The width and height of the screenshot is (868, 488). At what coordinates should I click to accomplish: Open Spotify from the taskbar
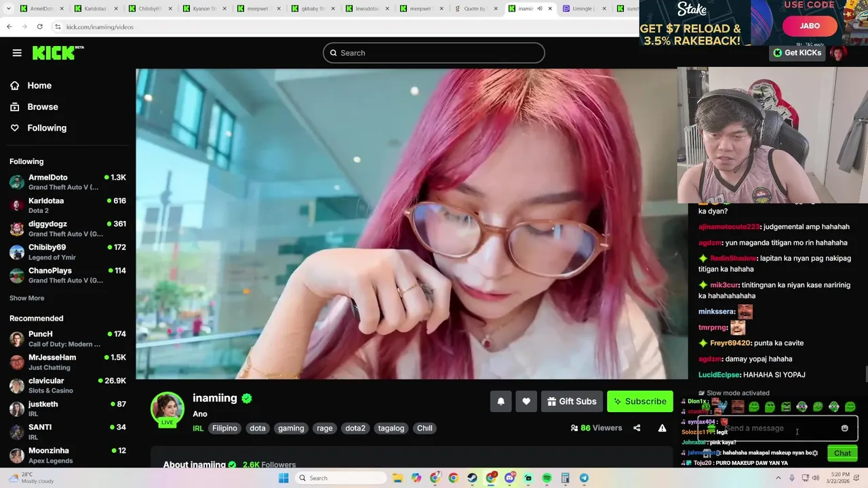click(547, 478)
